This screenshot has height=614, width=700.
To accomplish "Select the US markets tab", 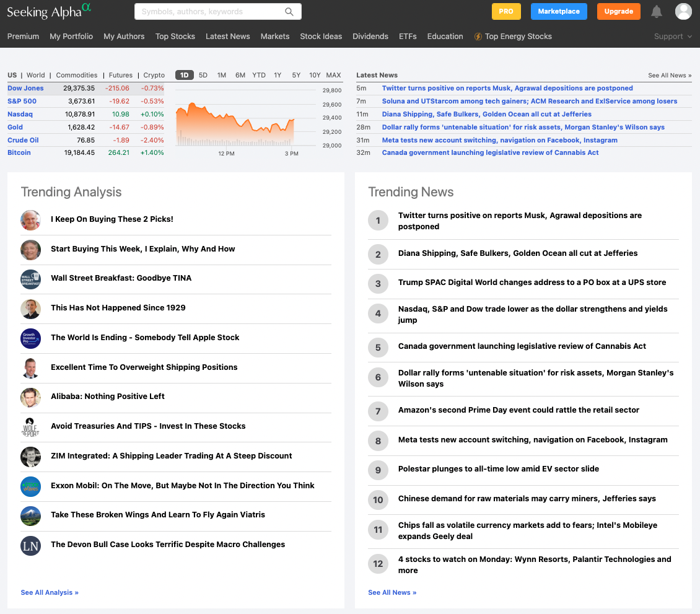I will (x=12, y=75).
